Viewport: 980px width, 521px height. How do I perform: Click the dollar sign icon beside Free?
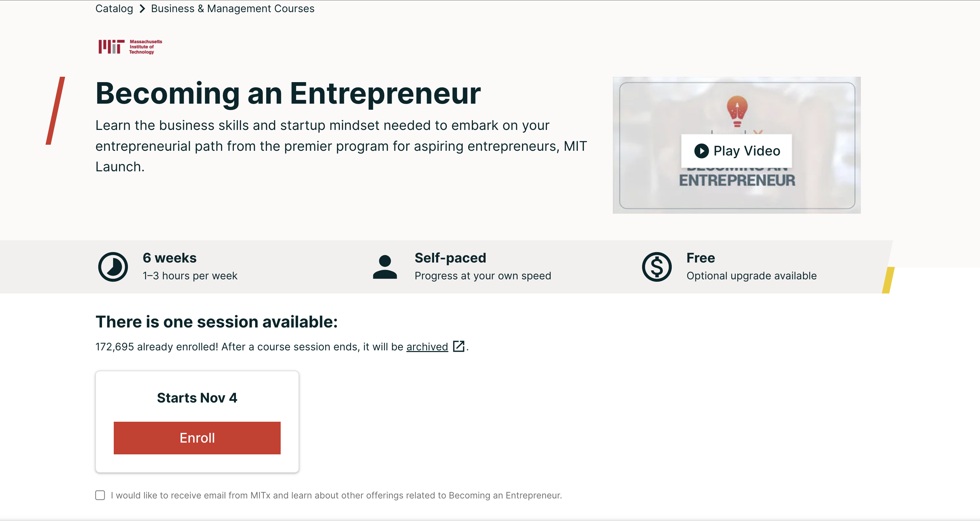pos(657,267)
